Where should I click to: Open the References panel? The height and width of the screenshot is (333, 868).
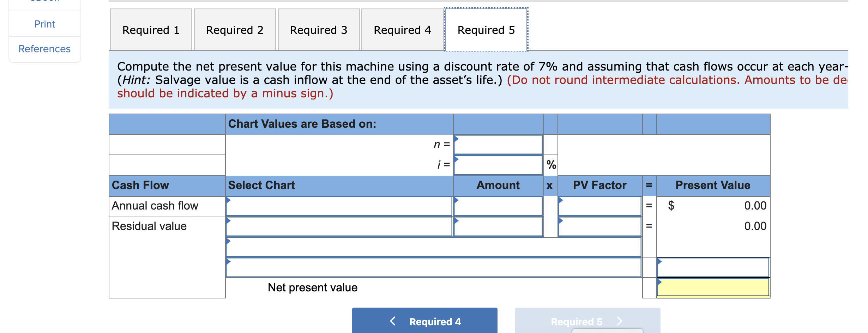pos(44,49)
